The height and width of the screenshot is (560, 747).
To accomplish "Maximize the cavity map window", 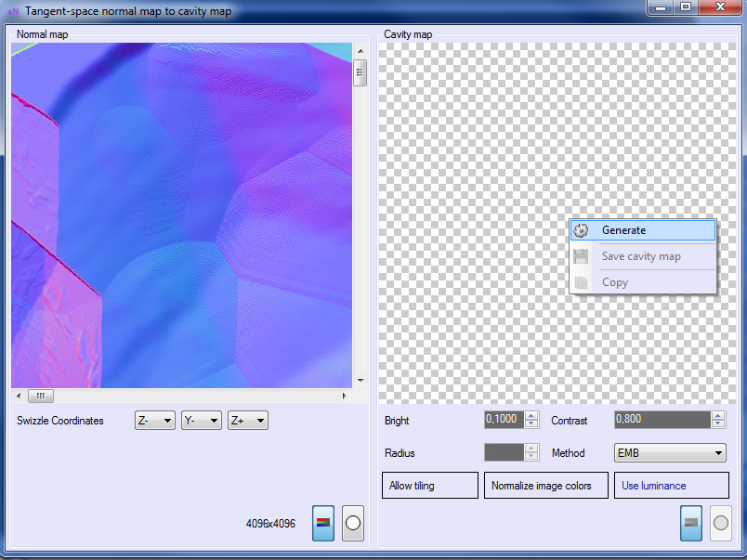I will click(x=686, y=7).
